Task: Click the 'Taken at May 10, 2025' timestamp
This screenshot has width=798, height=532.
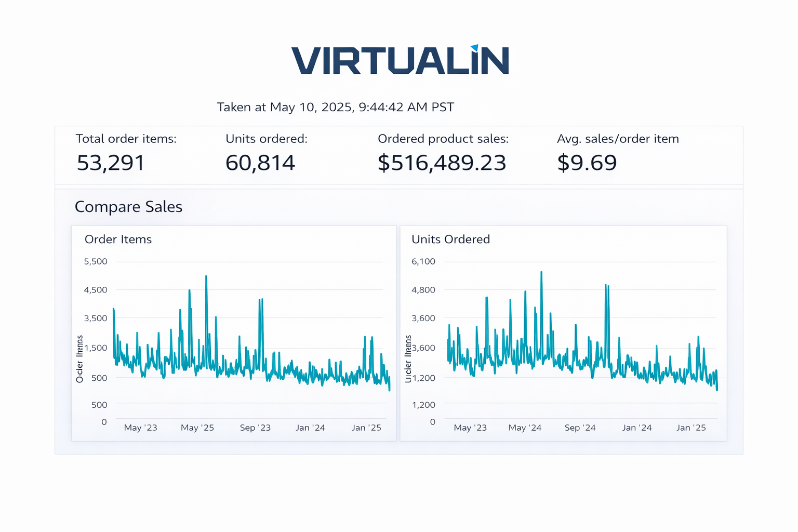Action: coord(335,107)
